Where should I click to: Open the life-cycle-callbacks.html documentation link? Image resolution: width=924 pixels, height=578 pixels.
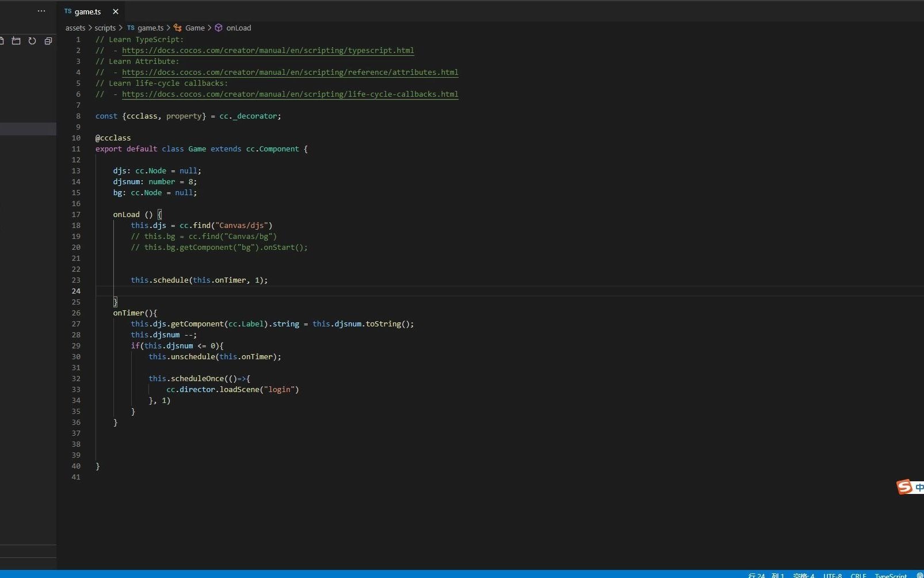[290, 94]
